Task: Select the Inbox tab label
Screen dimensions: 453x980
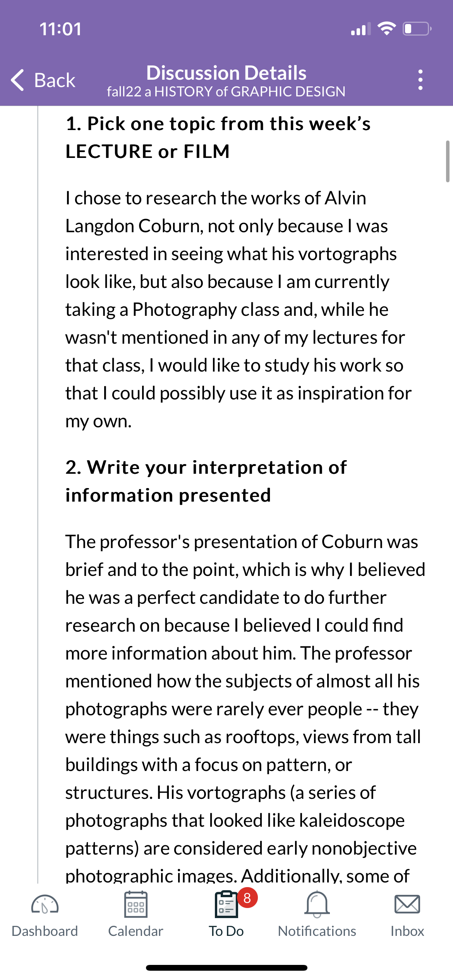Action: click(407, 931)
